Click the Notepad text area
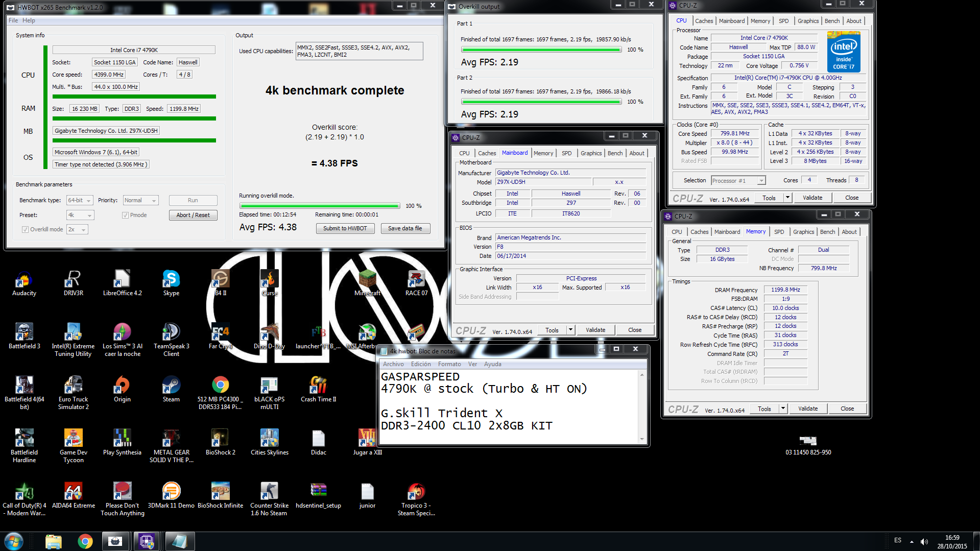This screenshot has width=980, height=551. pos(509,406)
